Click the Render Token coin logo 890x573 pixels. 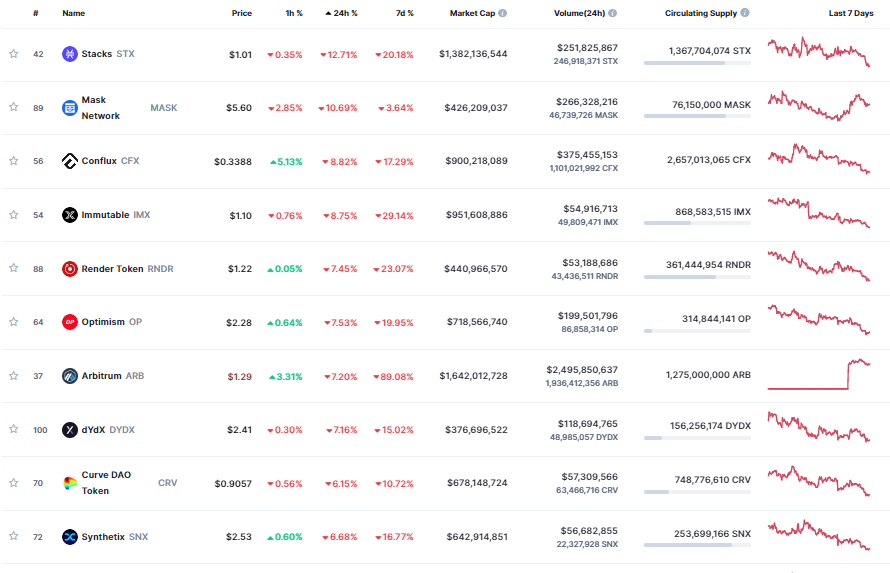click(x=69, y=269)
